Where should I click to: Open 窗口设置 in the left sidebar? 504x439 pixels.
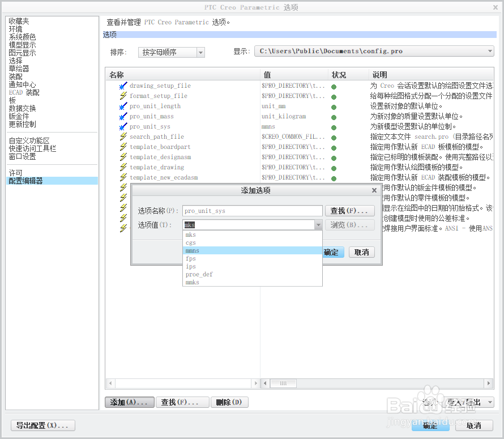(x=22, y=157)
